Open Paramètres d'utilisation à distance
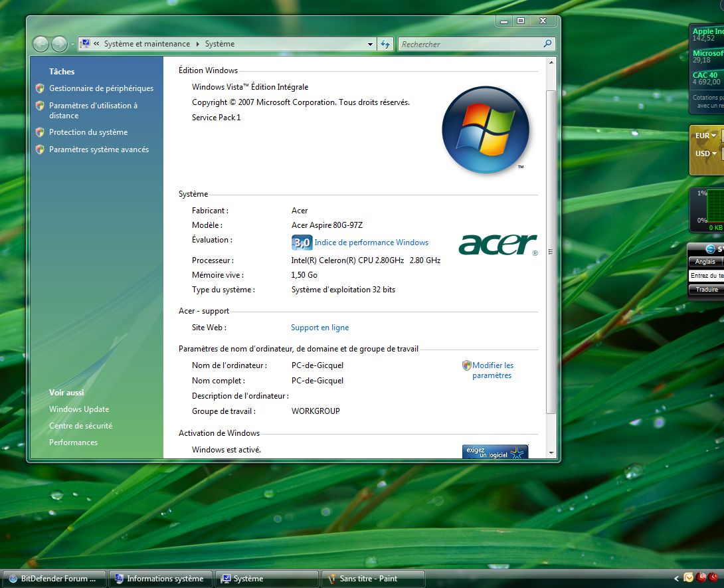Screen dimensions: 724x588 tap(93, 110)
